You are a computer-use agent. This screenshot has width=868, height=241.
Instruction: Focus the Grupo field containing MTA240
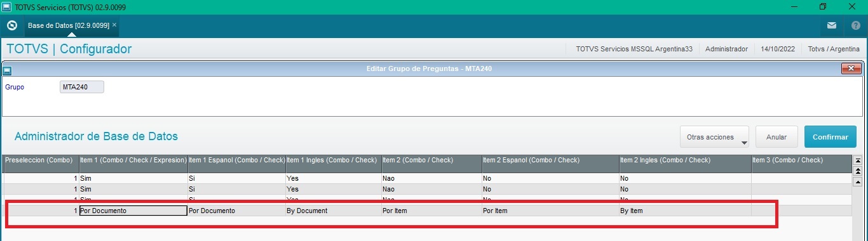(81, 87)
